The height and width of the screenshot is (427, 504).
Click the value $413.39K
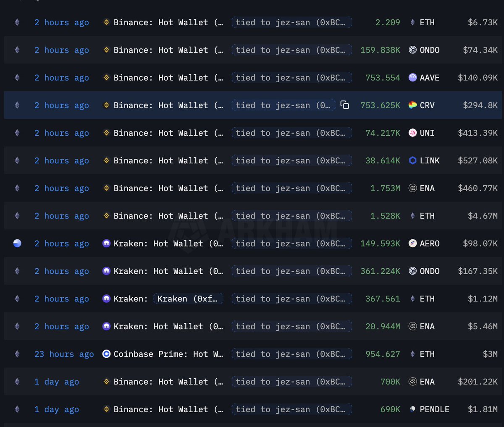tap(478, 133)
